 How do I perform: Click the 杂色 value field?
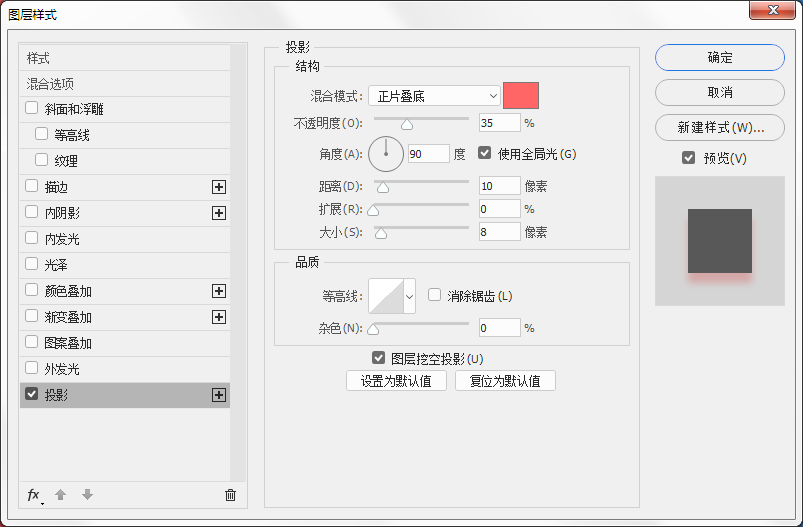pos(500,328)
